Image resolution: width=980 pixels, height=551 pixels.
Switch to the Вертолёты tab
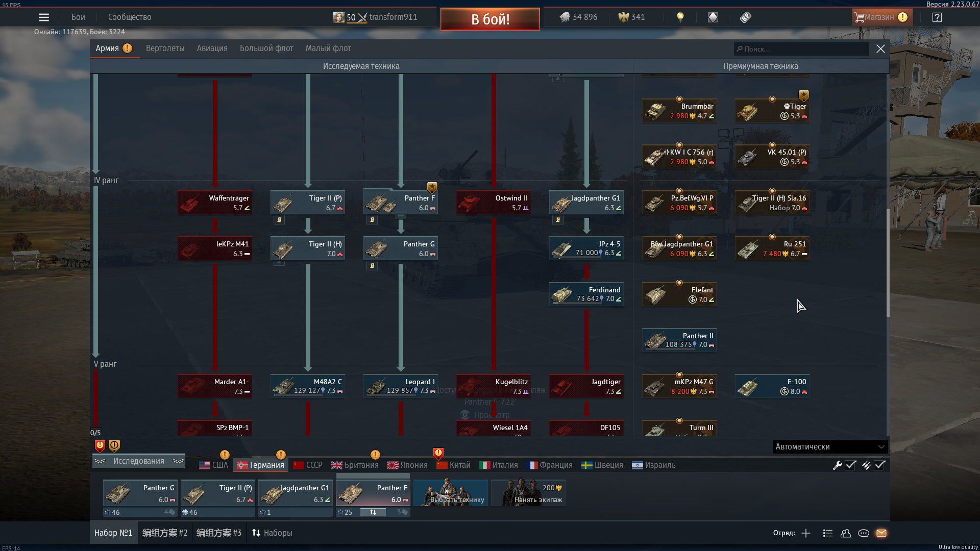[x=165, y=48]
